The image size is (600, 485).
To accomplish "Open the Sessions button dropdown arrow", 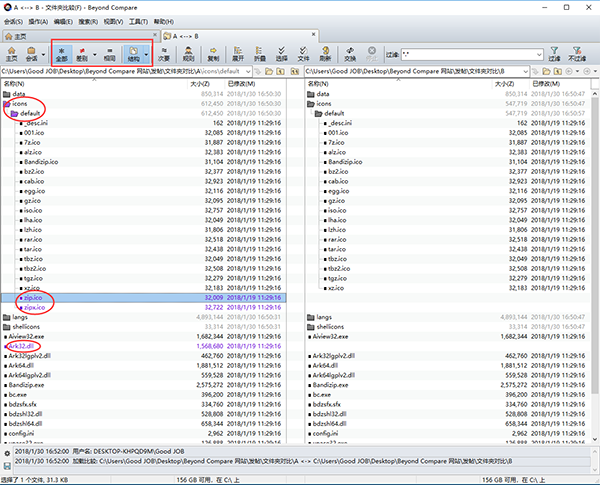I will click(x=43, y=54).
